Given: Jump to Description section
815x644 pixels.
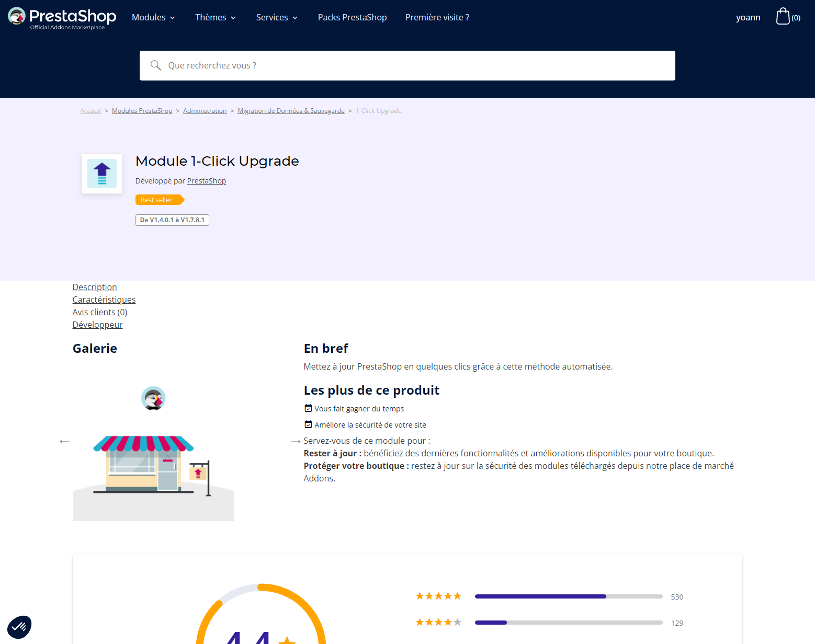Looking at the screenshot, I should pos(95,287).
